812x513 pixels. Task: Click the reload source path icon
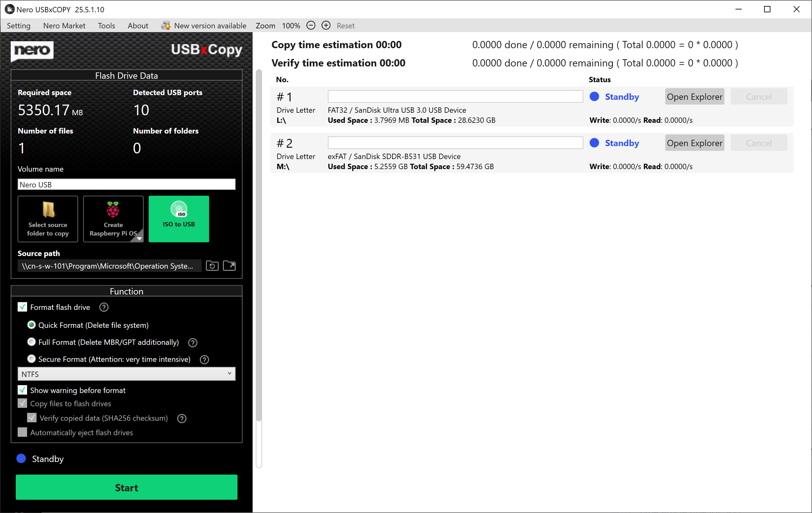pyautogui.click(x=212, y=266)
